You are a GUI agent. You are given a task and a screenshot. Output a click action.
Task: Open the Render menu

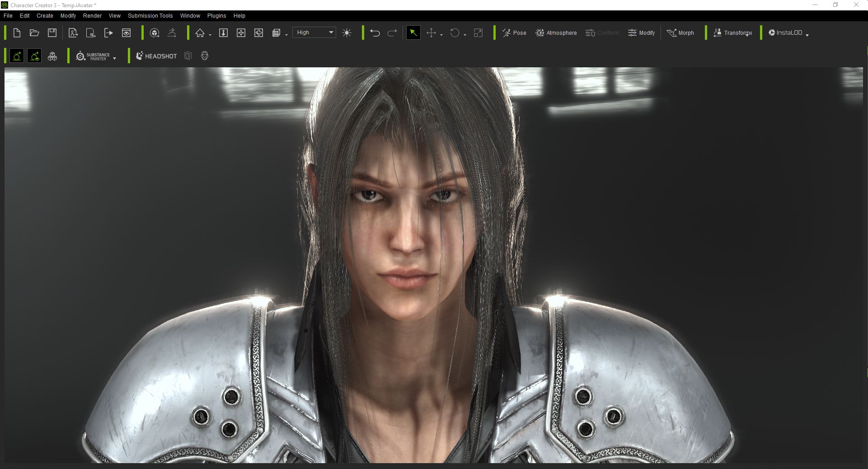tap(92, 15)
